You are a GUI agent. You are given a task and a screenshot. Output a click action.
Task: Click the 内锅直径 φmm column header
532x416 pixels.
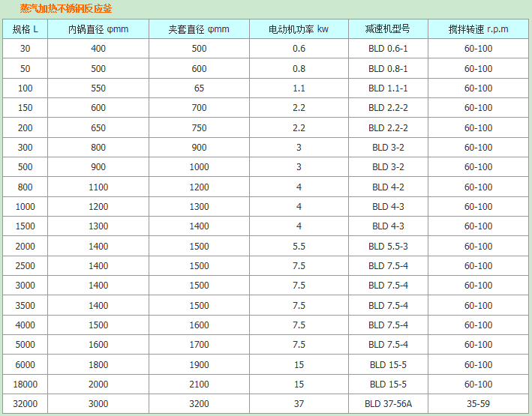(98, 29)
